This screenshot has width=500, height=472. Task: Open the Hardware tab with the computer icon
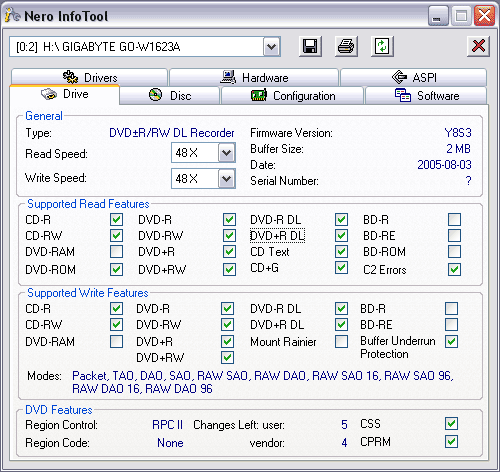(254, 77)
